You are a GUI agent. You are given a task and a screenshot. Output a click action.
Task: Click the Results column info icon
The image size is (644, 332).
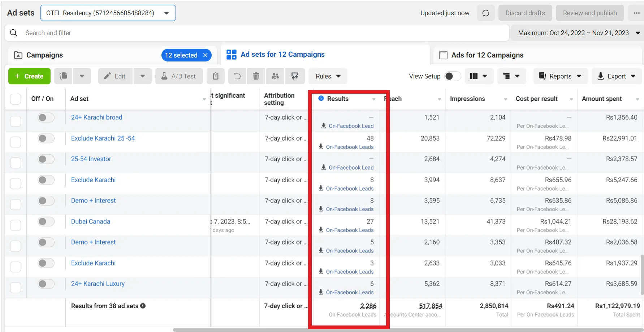321,98
